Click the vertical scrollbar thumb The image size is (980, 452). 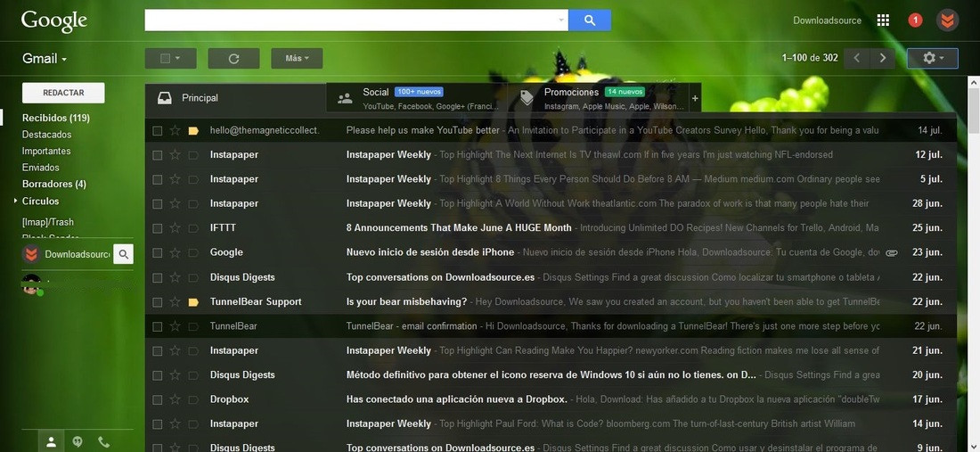click(x=974, y=110)
